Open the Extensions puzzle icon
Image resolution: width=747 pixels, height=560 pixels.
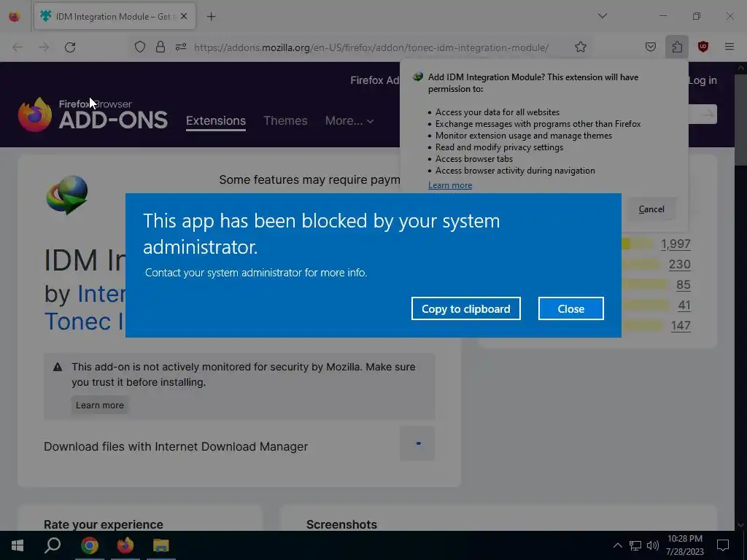677,47
